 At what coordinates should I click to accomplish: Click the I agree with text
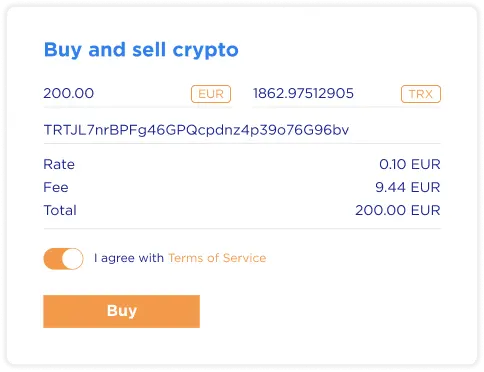click(x=129, y=258)
